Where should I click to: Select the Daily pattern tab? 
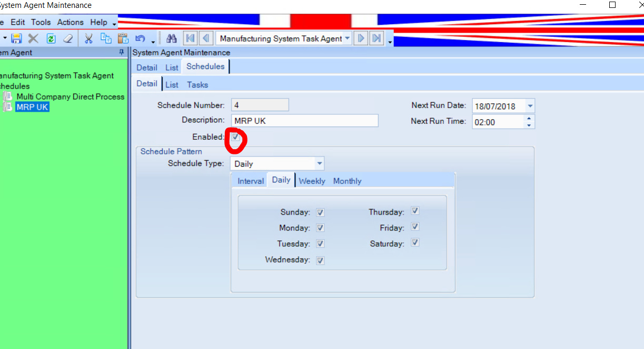point(281,180)
